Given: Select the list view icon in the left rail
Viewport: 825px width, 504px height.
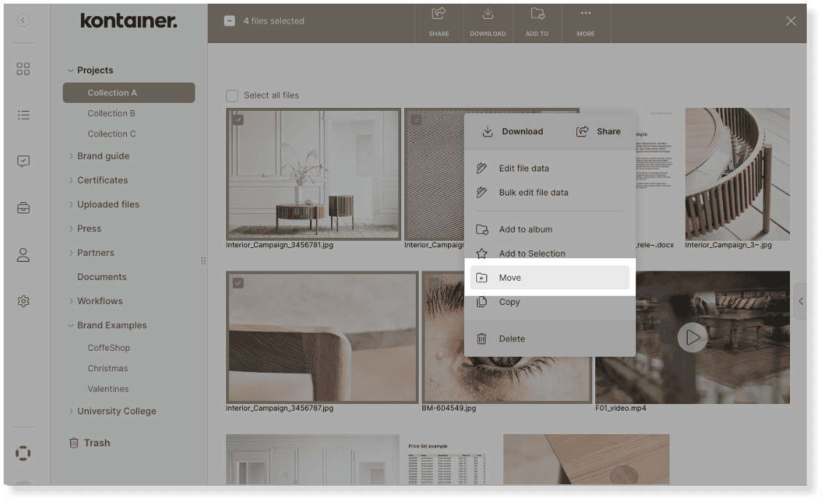Looking at the screenshot, I should 23,115.
